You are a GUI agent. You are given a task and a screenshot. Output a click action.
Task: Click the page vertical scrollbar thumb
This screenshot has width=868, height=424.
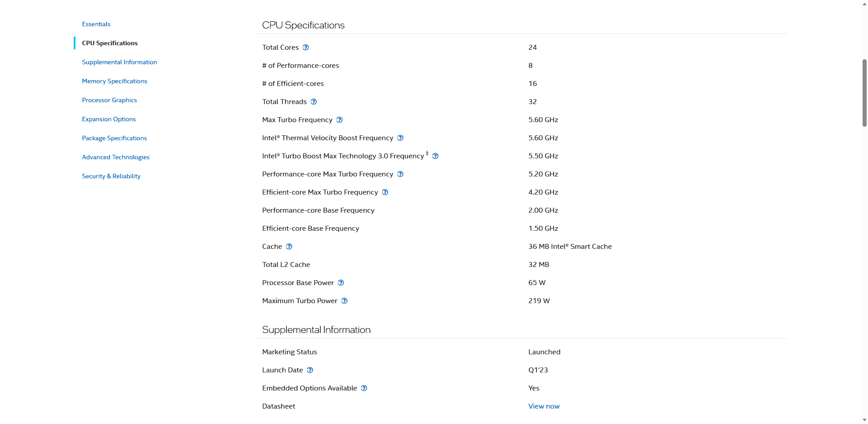[864, 93]
